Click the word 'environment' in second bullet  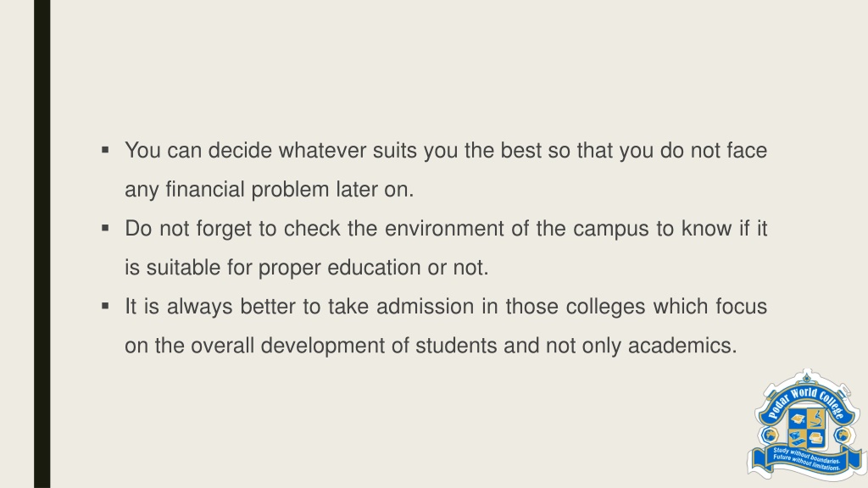point(444,229)
